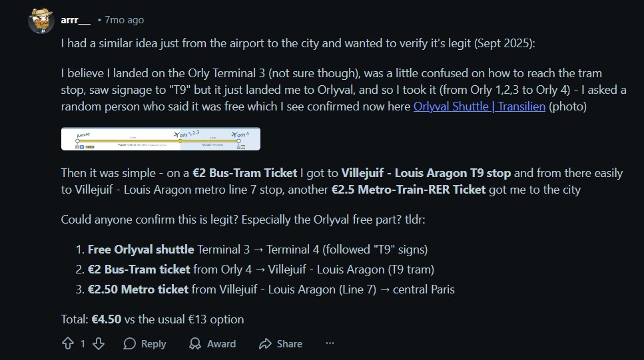Click the Award ribbon icon
The image size is (644, 360).
tap(195, 343)
